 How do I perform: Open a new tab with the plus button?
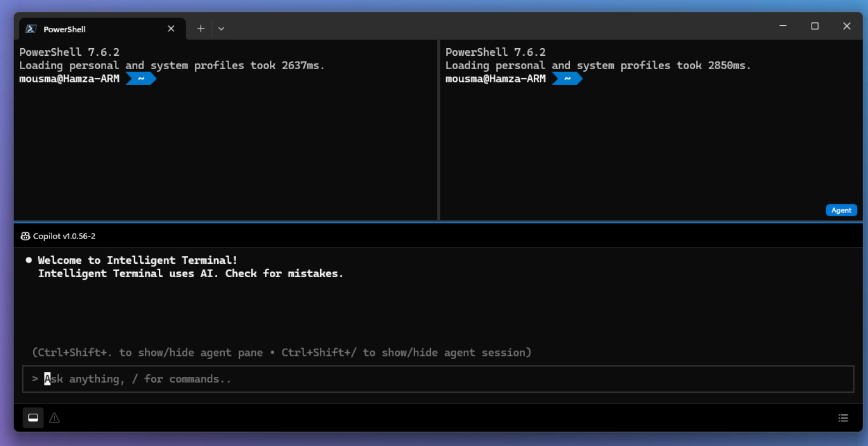[201, 29]
